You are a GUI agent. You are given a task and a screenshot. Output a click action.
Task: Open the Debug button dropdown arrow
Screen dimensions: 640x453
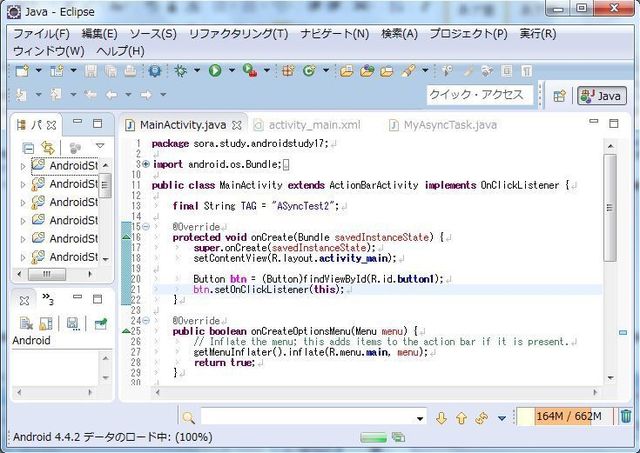click(197, 71)
